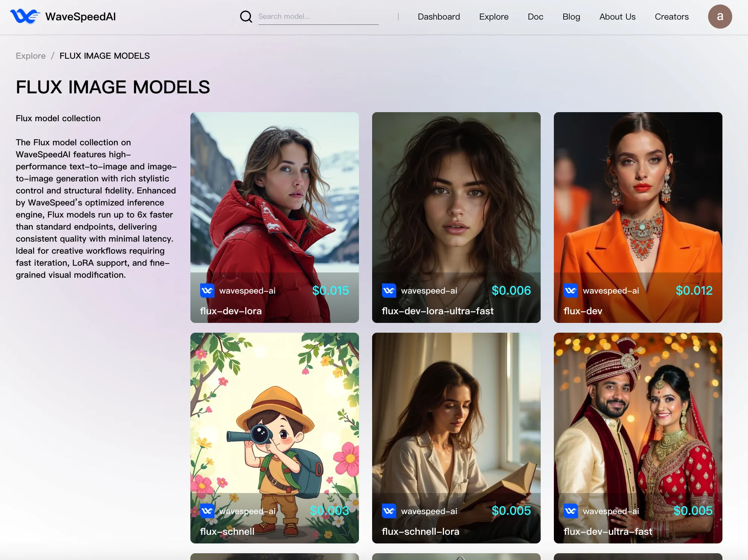Click the search magnifier icon

coord(246,17)
